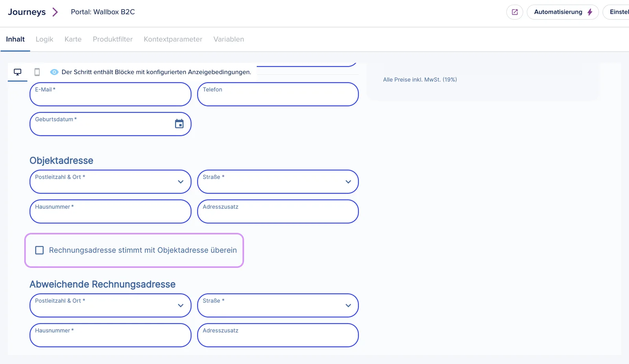Switch to mobile preview icon
Screen dimensions: 629x364
coord(37,72)
